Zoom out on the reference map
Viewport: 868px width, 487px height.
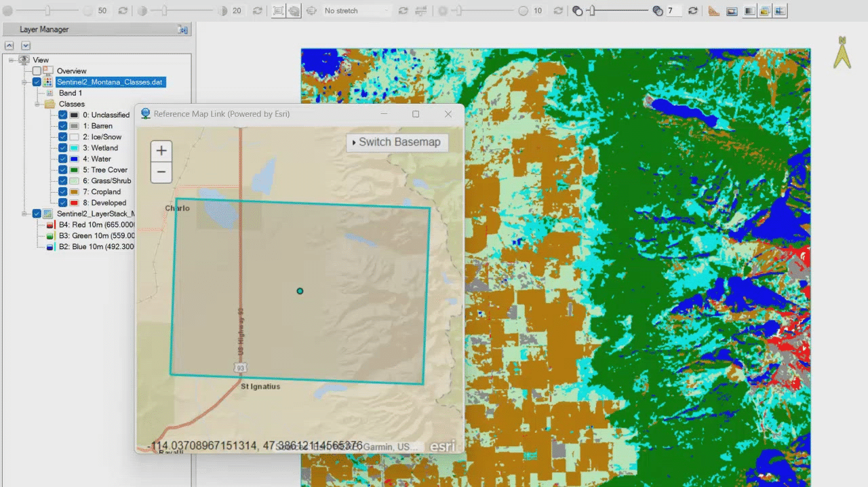pyautogui.click(x=161, y=172)
